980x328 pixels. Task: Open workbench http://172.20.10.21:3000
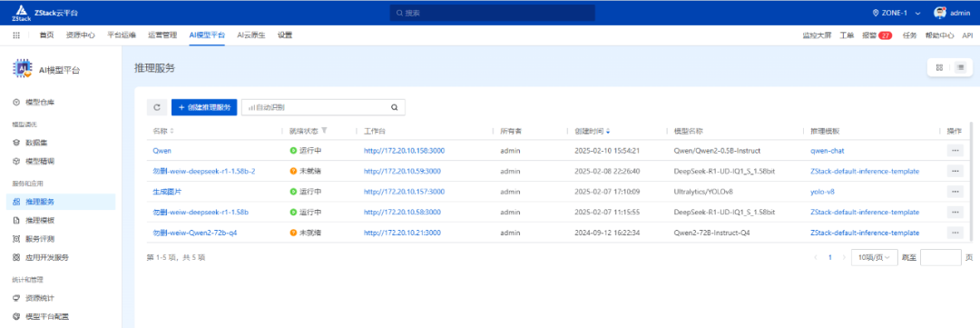pyautogui.click(x=402, y=233)
